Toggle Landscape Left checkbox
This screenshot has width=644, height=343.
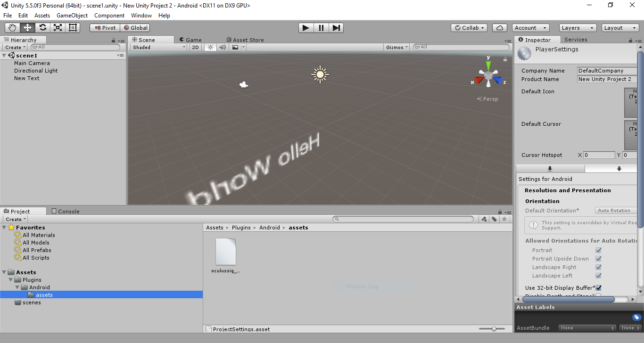[x=598, y=276]
